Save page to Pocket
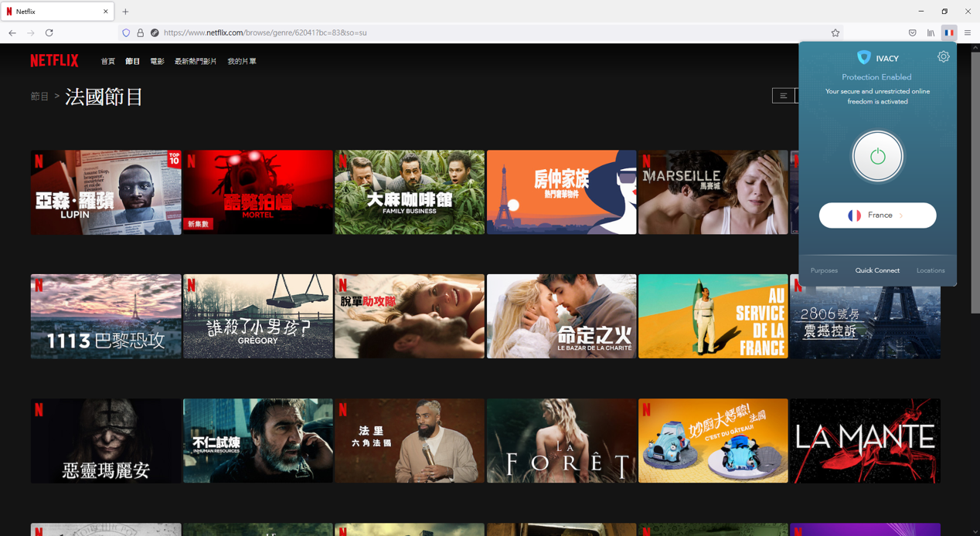Viewport: 980px width, 536px height. coord(913,33)
